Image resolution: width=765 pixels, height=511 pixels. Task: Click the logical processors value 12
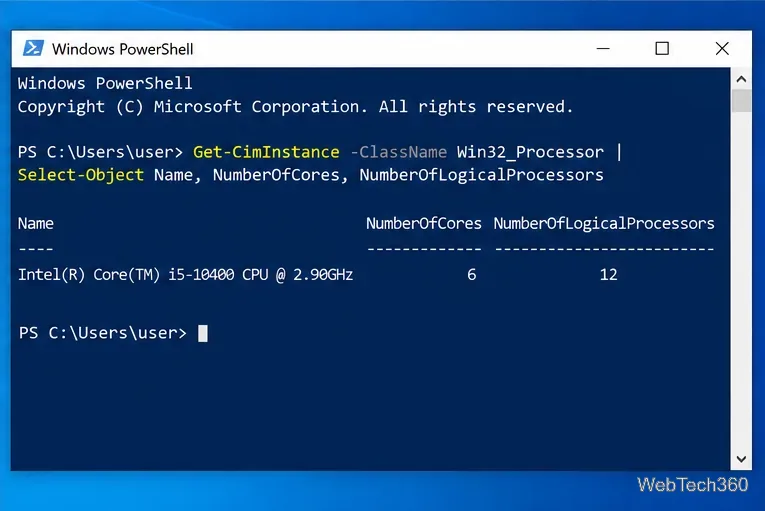[608, 275]
